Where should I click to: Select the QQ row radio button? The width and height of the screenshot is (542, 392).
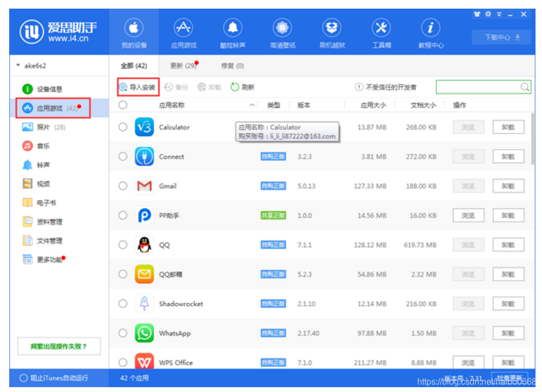pyautogui.click(x=123, y=244)
